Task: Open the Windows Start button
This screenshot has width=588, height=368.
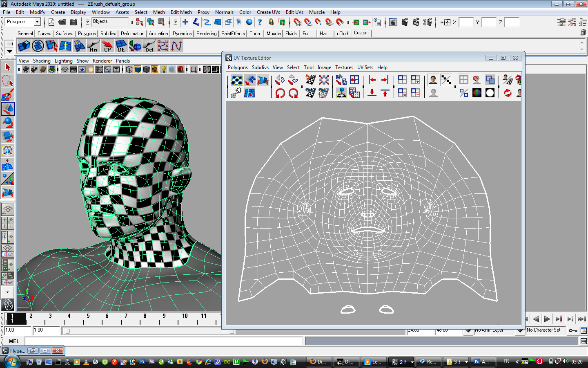Action: (x=11, y=362)
